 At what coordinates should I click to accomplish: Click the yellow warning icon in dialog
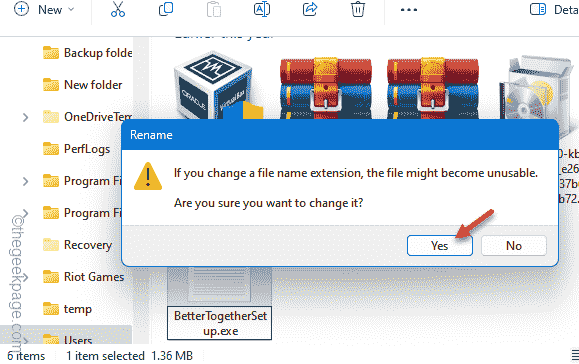(x=148, y=176)
